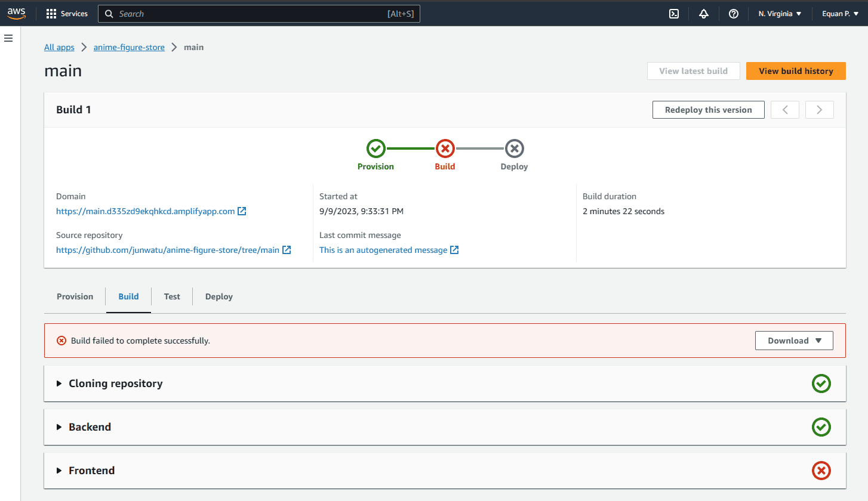Click Redeploy this version button

coord(709,110)
